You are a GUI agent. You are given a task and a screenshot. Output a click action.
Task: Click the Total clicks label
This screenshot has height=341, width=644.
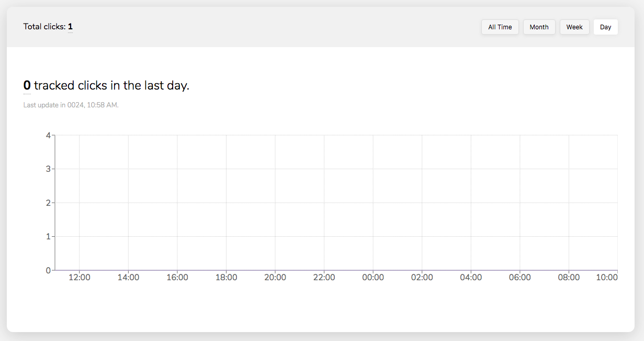point(44,26)
